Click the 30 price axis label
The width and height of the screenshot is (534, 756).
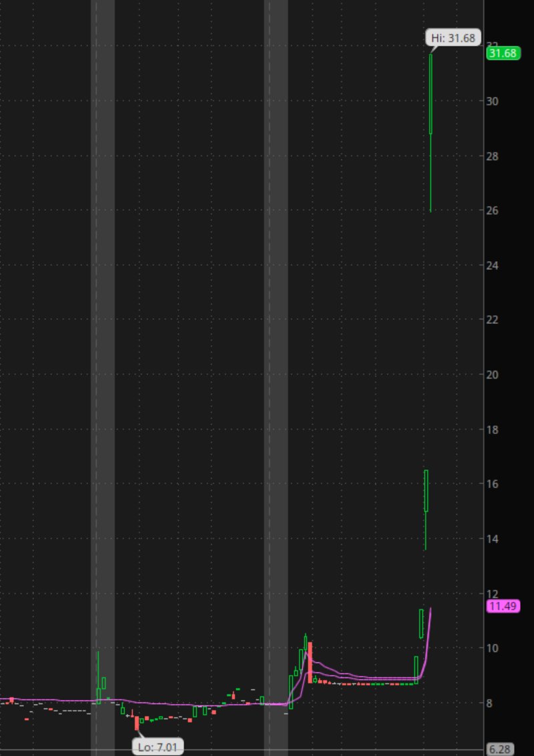point(492,102)
